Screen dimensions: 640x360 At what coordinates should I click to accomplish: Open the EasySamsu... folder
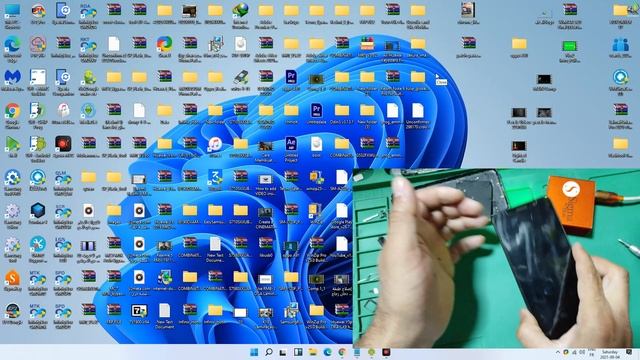tap(215, 211)
